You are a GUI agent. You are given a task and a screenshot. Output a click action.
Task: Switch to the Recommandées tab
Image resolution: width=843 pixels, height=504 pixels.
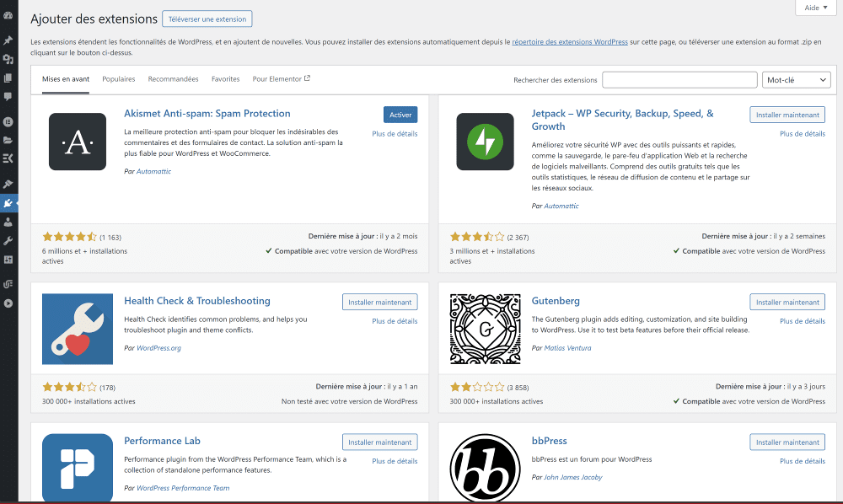tap(173, 79)
